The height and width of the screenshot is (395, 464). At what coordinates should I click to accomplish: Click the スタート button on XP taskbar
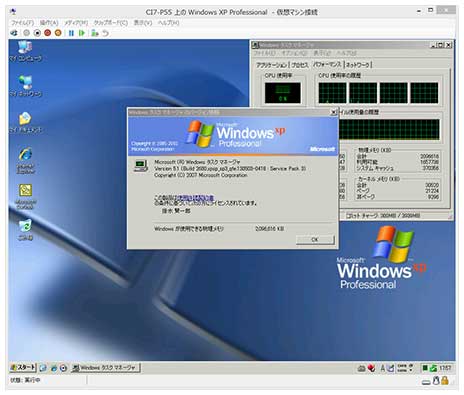[23, 368]
